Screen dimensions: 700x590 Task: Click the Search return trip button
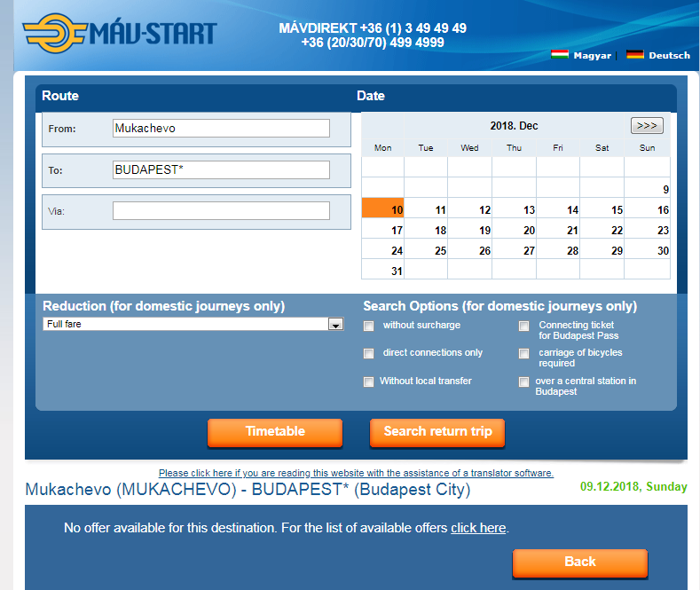coord(437,432)
